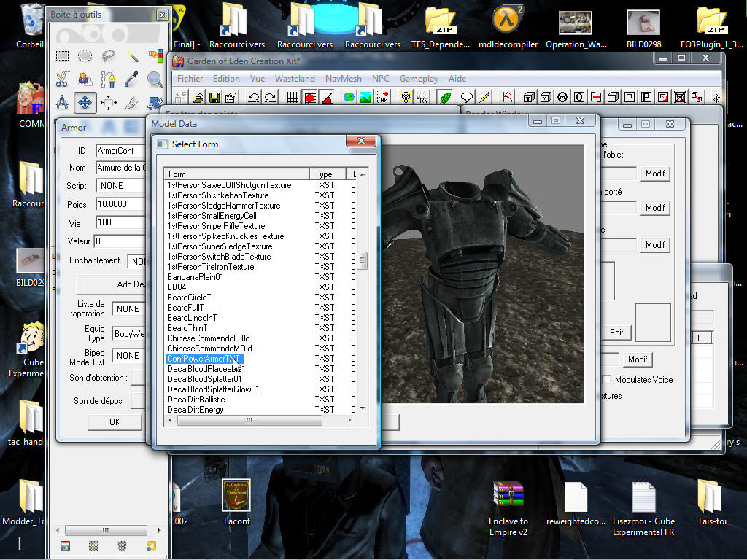Click the Select Form horizontal scrollbar thumb
The height and width of the screenshot is (560, 747).
pyautogui.click(x=249, y=421)
